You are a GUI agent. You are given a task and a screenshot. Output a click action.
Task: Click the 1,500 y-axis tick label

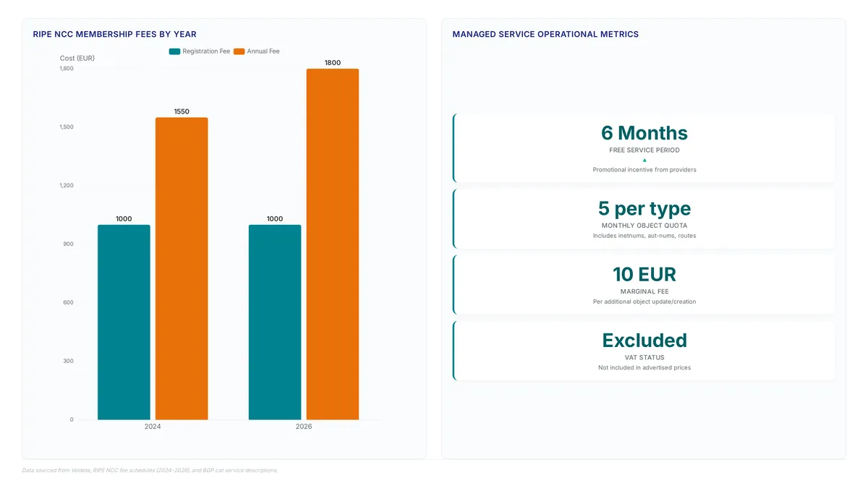point(66,127)
